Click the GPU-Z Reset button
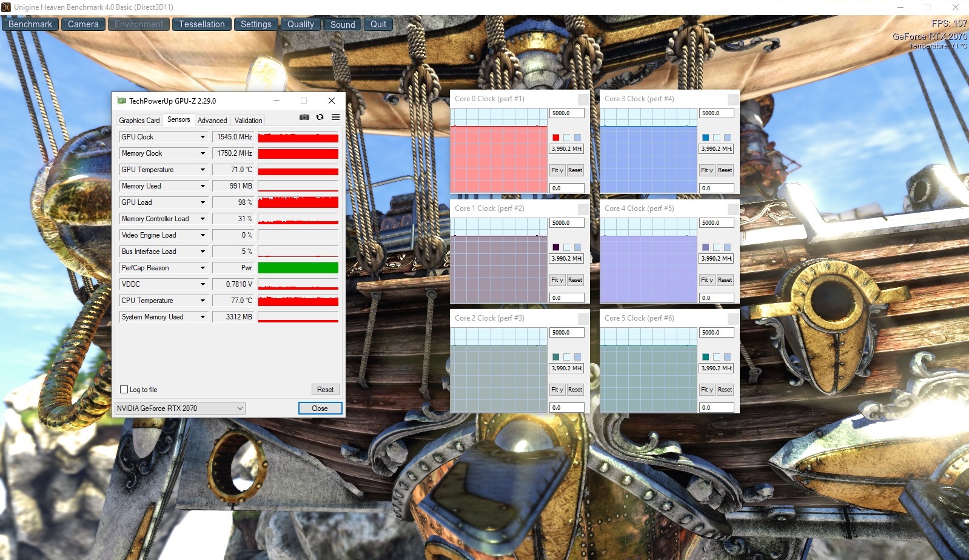The height and width of the screenshot is (560, 969). pyautogui.click(x=326, y=390)
